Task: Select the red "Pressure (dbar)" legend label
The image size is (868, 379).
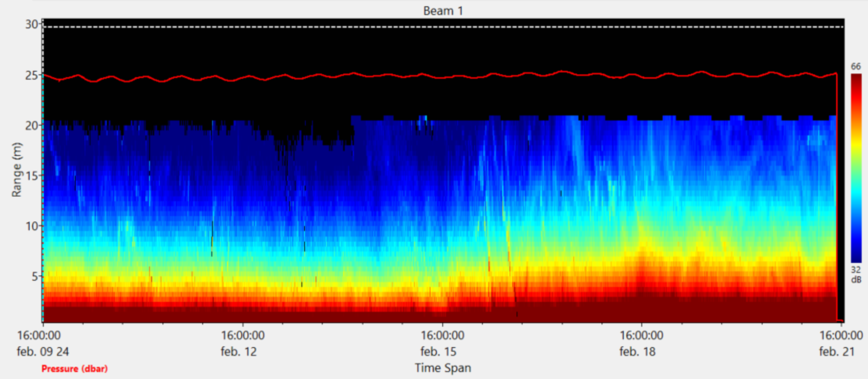Action: 75,369
